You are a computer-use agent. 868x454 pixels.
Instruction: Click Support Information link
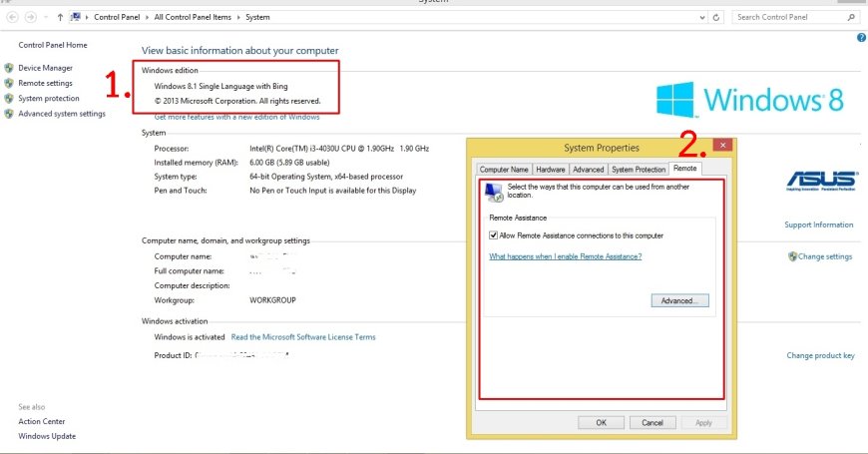819,225
